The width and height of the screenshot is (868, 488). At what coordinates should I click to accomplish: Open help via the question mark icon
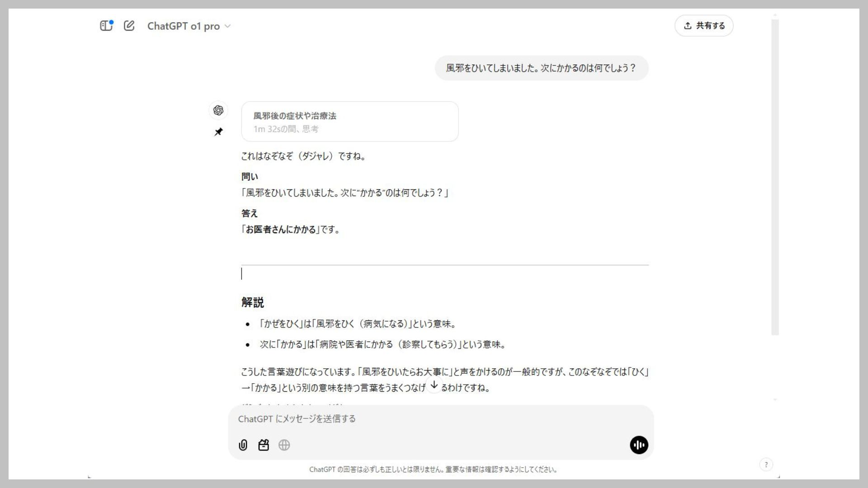point(766,464)
